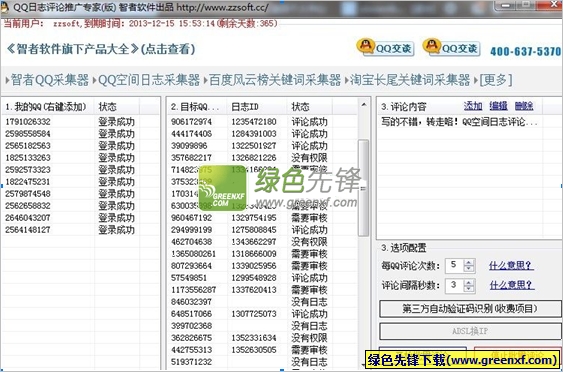Open the 淘宝长尾关键词采集器 link
The height and width of the screenshot is (372, 563).
[x=410, y=80]
